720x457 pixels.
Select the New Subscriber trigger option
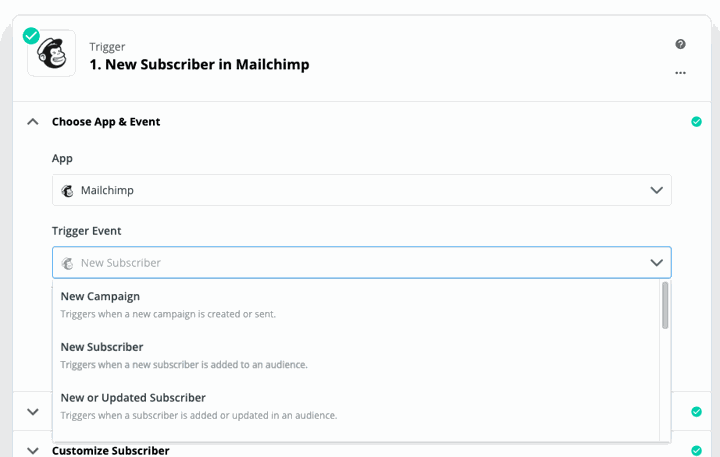pos(356,355)
